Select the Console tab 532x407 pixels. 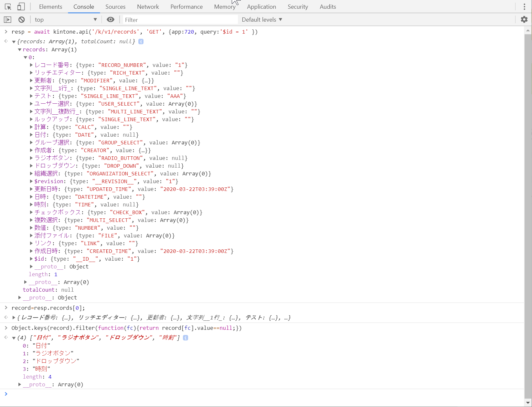[x=84, y=6]
